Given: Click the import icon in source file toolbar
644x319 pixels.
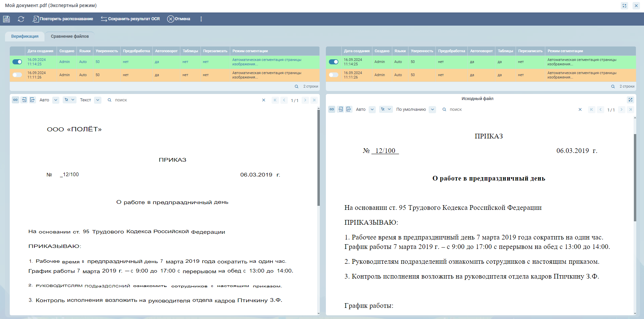Looking at the screenshot, I should click(340, 109).
